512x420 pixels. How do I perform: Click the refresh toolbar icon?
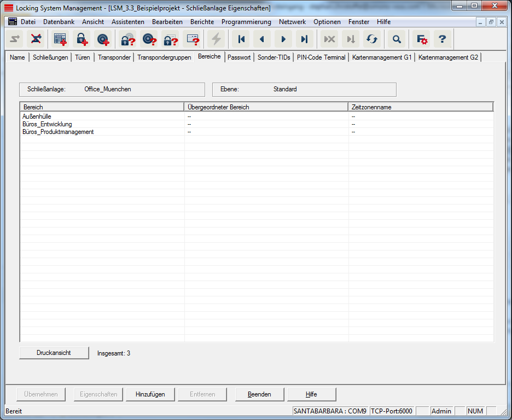tap(372, 39)
